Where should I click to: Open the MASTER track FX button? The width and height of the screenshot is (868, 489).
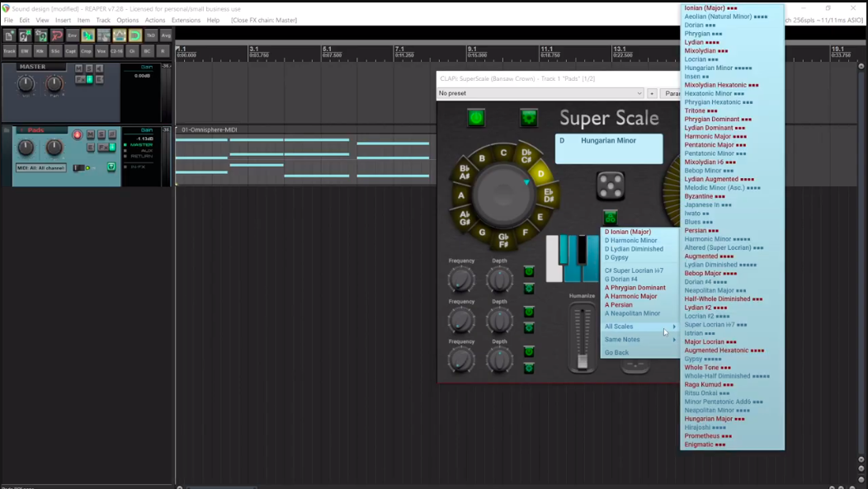pyautogui.click(x=80, y=80)
